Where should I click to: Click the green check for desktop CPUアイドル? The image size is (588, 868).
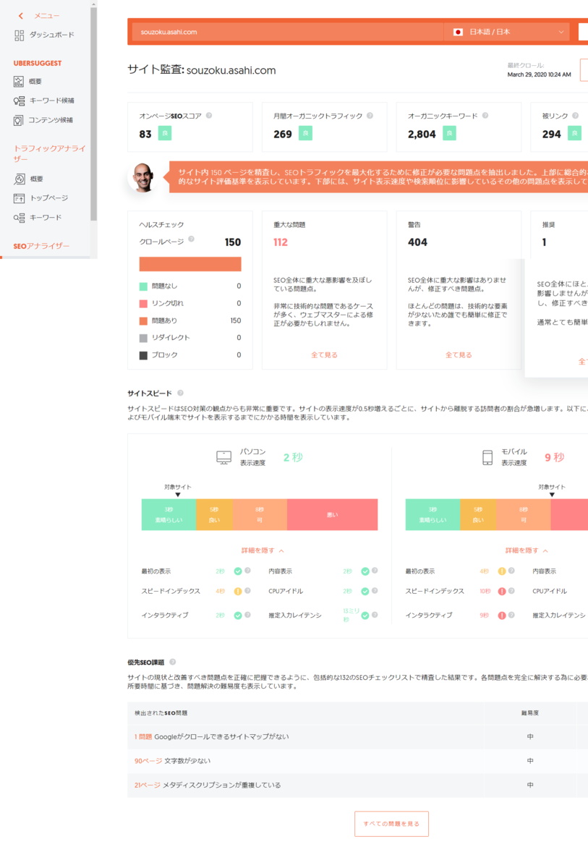pos(365,591)
